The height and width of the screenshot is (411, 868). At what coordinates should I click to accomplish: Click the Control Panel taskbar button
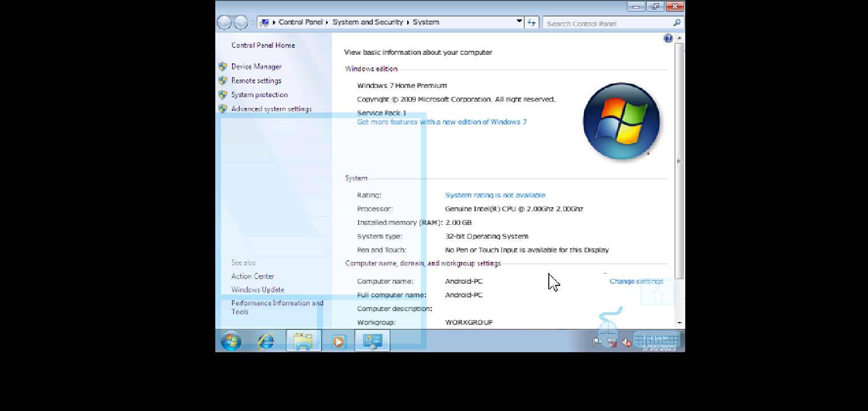click(372, 341)
